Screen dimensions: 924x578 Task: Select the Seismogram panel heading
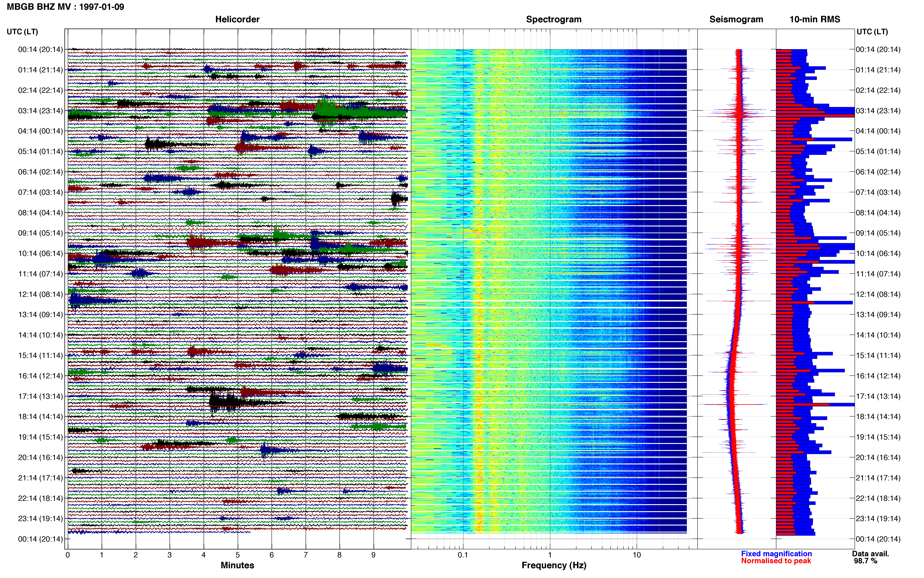[736, 20]
